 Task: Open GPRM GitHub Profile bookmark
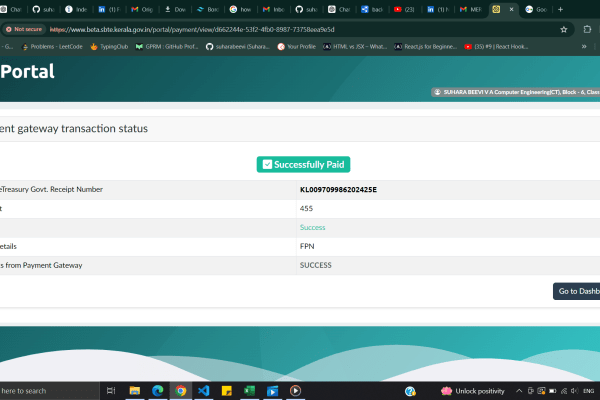click(x=167, y=47)
